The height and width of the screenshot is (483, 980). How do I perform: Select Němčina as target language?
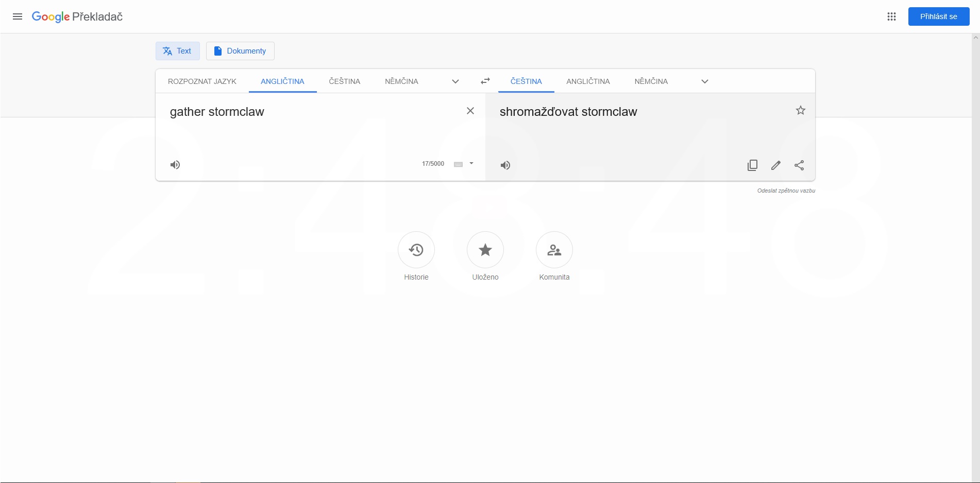click(x=651, y=81)
